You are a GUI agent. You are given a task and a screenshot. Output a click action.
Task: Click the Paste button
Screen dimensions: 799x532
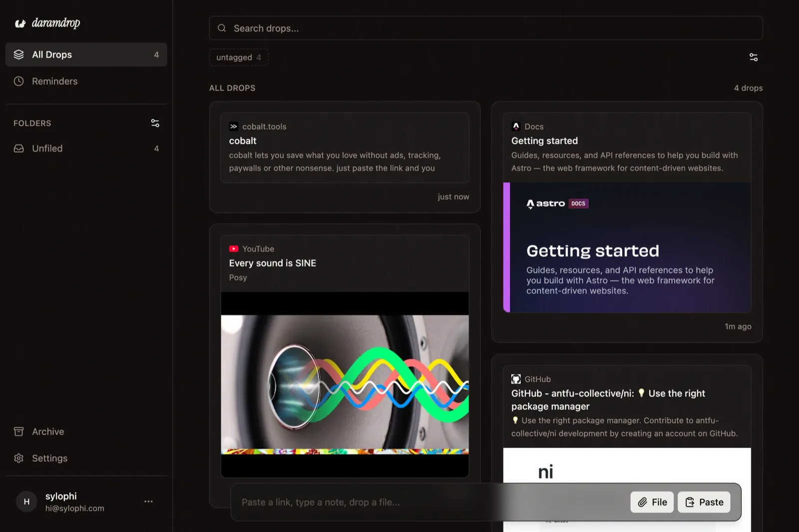[704, 502]
